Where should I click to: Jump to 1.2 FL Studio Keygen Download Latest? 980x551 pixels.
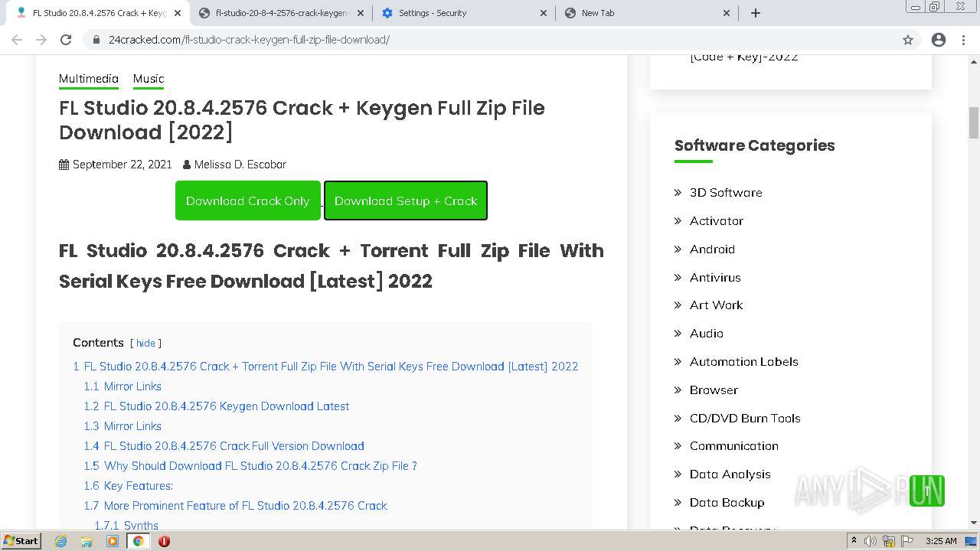217,406
